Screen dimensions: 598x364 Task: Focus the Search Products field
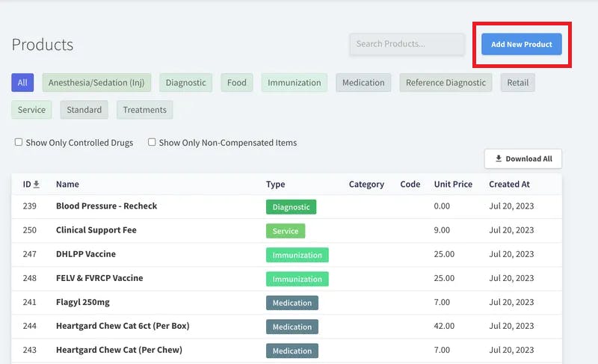[407, 44]
